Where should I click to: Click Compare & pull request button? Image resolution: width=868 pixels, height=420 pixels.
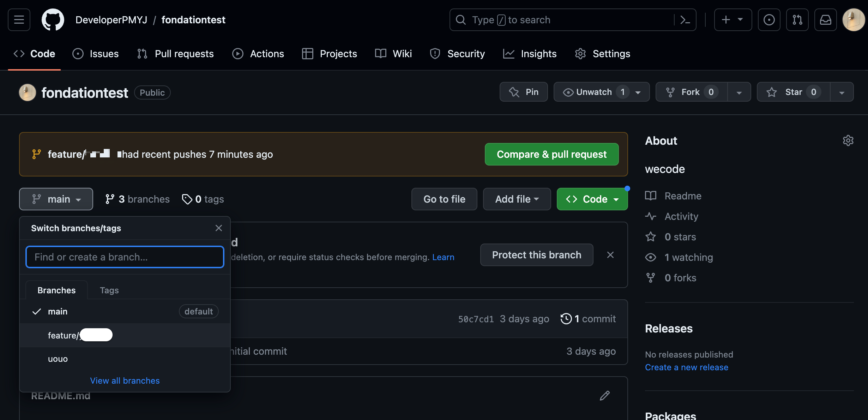551,154
